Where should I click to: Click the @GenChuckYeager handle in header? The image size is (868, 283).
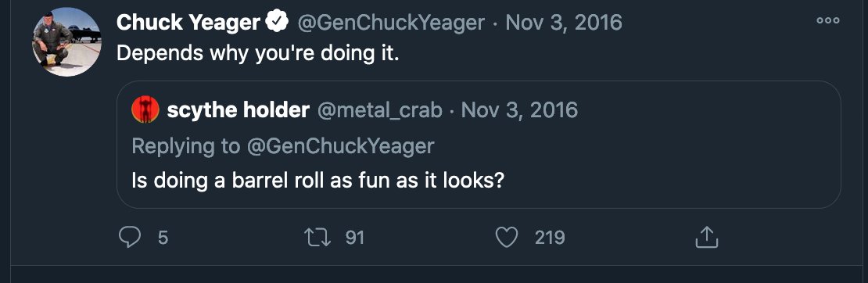(391, 23)
